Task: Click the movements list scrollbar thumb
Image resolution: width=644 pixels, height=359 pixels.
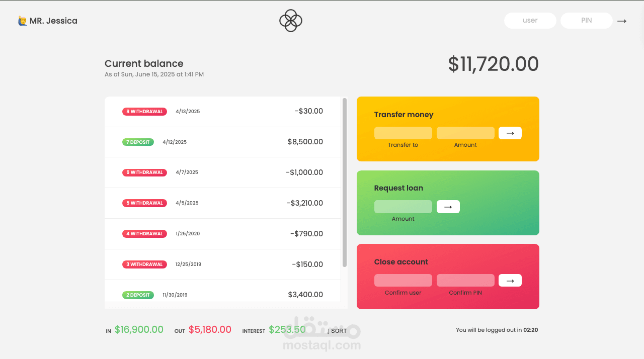Action: pyautogui.click(x=345, y=182)
